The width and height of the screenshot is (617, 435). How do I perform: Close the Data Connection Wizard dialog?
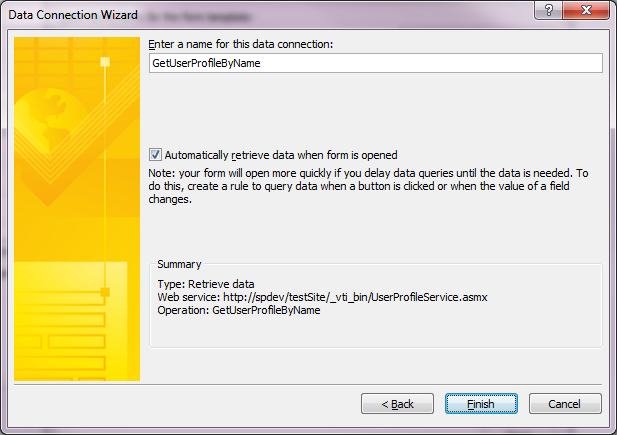586,10
